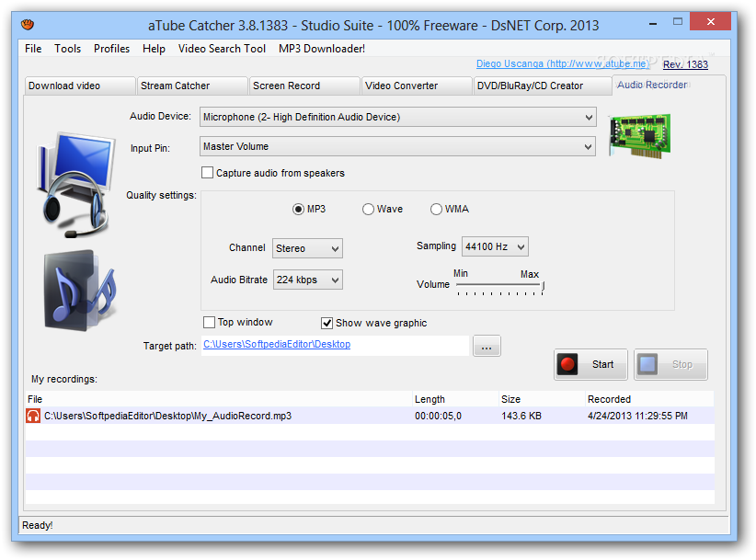Click the computer with headset image
This screenshot has height=560, width=756.
click(76, 185)
